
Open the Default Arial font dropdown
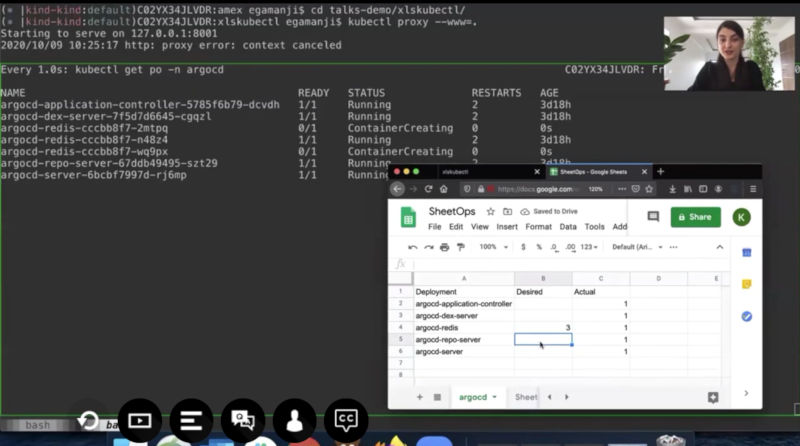[x=637, y=247]
